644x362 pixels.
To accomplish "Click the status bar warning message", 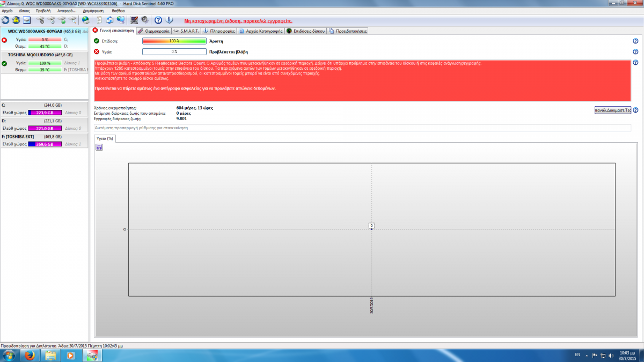I will 62,347.
